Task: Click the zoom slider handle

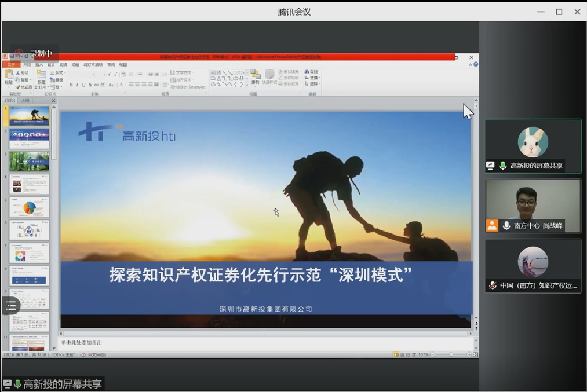Action: (451, 354)
